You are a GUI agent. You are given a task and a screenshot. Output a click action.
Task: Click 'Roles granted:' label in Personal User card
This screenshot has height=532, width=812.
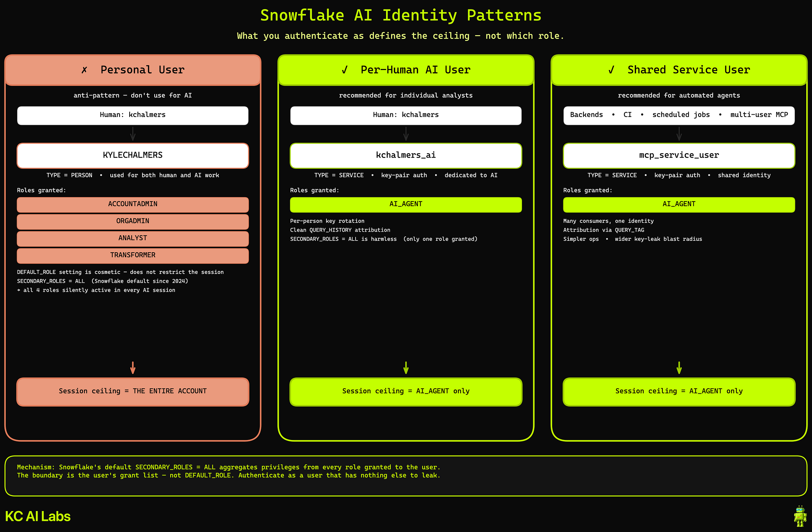41,190
